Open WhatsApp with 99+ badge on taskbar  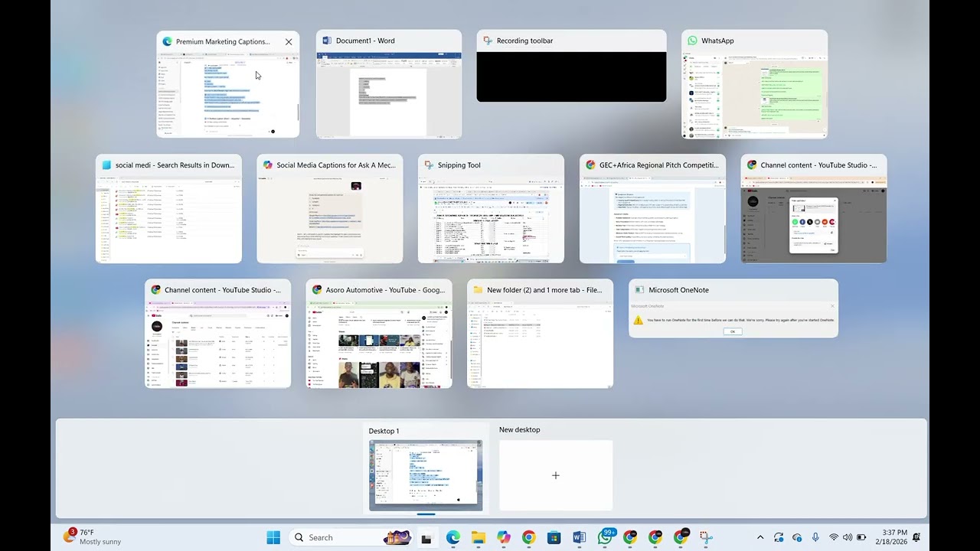click(605, 537)
